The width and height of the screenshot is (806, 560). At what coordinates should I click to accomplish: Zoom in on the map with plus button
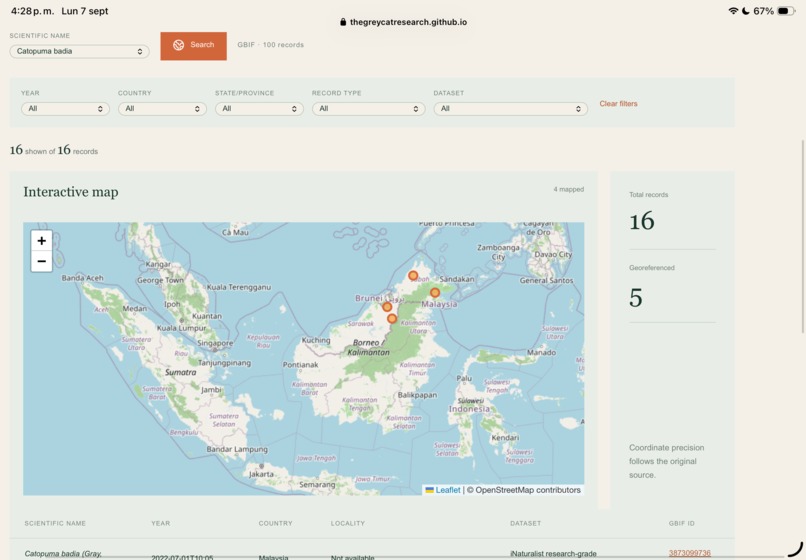pyautogui.click(x=42, y=241)
